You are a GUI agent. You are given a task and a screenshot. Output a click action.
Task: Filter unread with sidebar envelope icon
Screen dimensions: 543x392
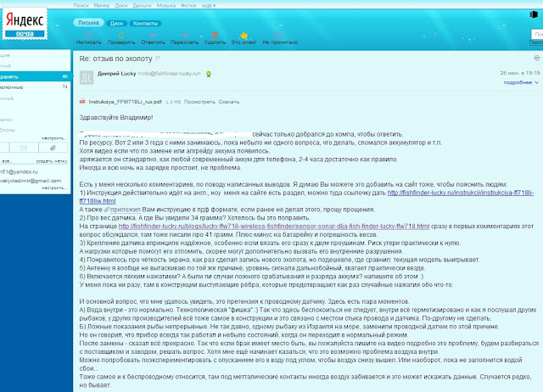(24, 148)
